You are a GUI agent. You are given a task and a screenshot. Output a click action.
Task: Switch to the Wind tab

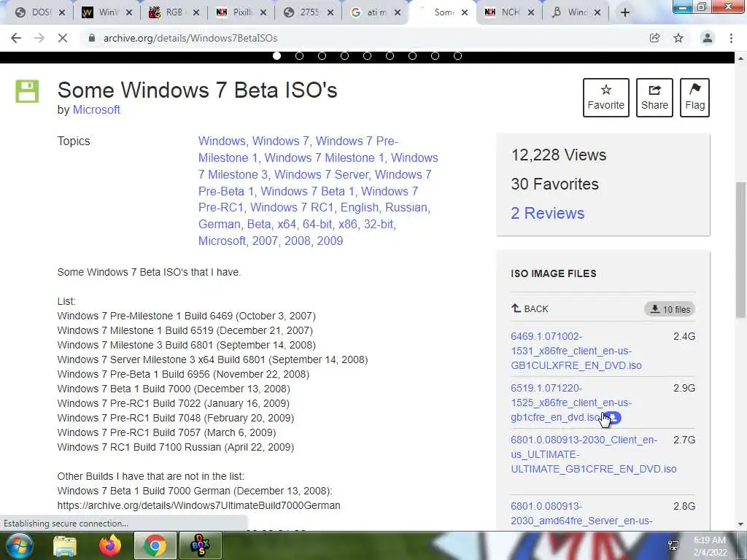(576, 12)
